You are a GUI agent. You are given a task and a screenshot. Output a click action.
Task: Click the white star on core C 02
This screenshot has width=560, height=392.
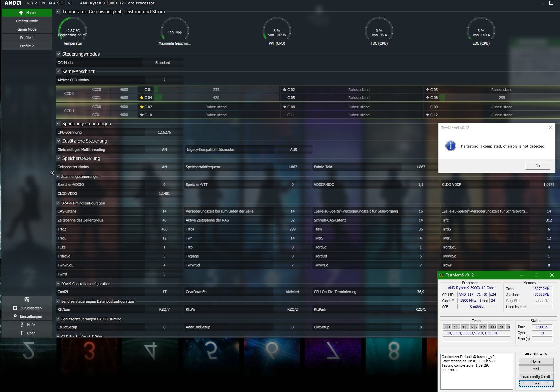pyautogui.click(x=284, y=90)
